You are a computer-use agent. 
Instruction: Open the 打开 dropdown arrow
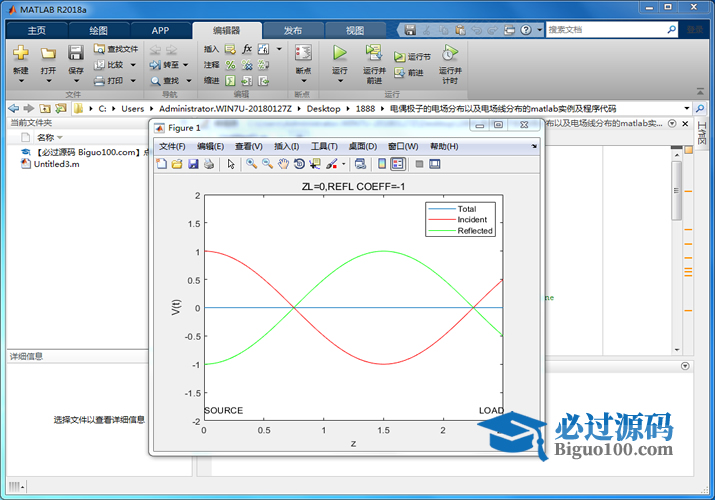48,81
